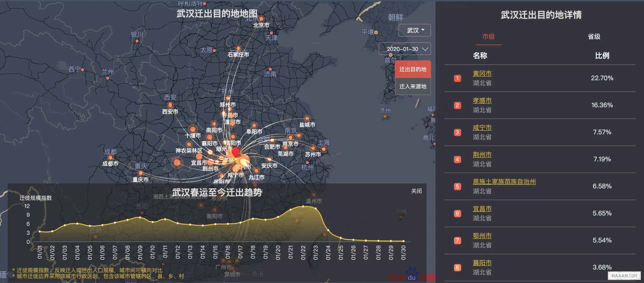
Task: Open the 武汉 city dropdown
Action: (415, 30)
